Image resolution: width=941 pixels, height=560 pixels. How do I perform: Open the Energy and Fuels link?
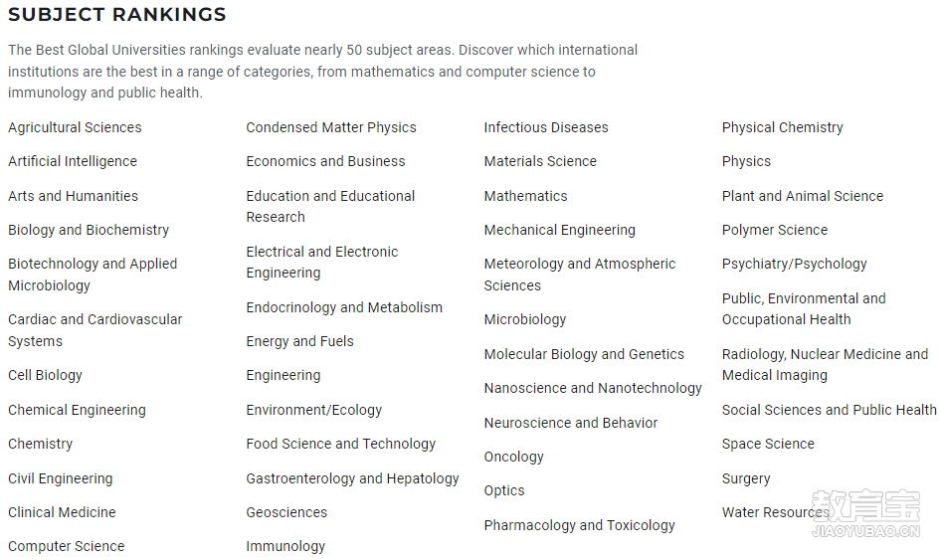pos(300,341)
